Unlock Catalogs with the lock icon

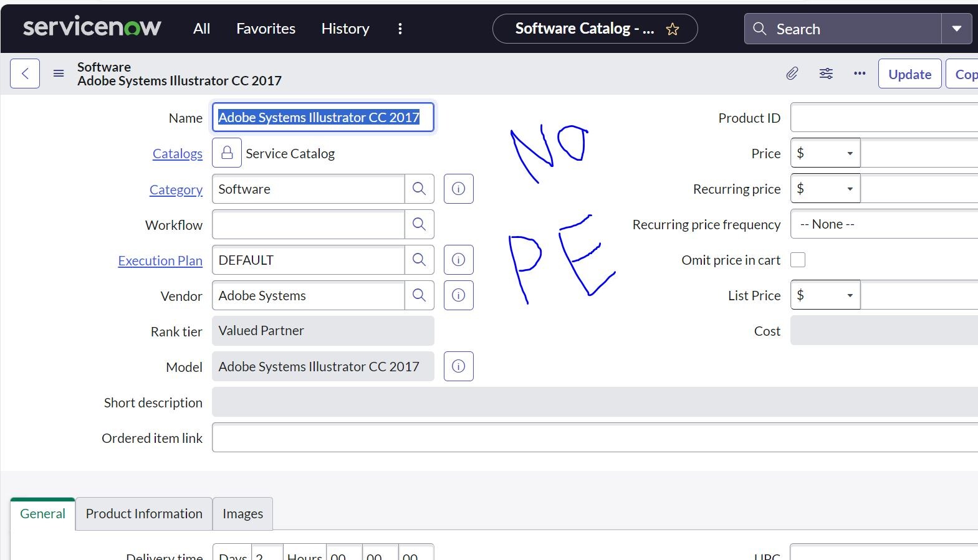click(x=227, y=153)
